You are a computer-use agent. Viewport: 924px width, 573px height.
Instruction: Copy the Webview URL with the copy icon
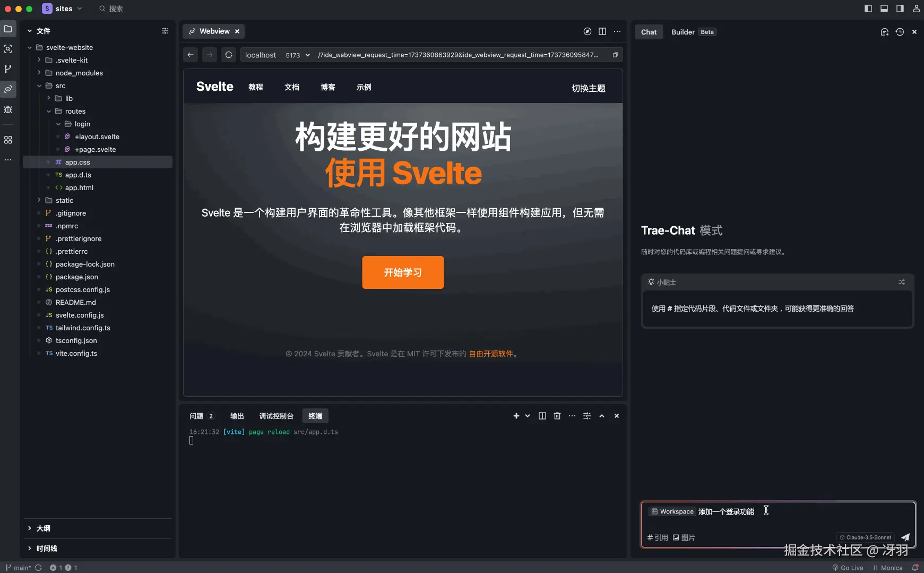(615, 55)
